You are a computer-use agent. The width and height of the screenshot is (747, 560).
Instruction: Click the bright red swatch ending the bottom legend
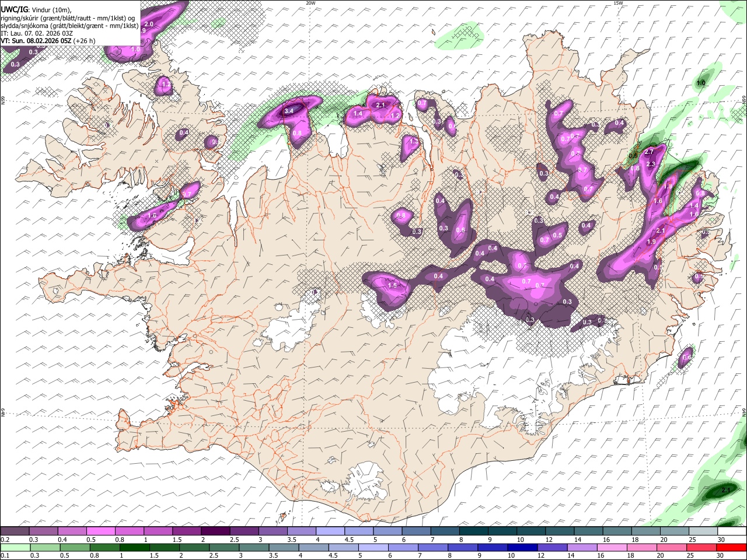[731, 547]
